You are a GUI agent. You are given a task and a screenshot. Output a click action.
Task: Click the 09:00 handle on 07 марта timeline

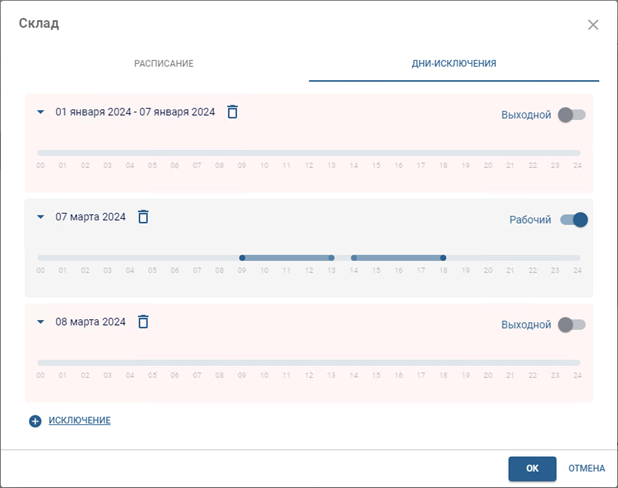coord(242,258)
